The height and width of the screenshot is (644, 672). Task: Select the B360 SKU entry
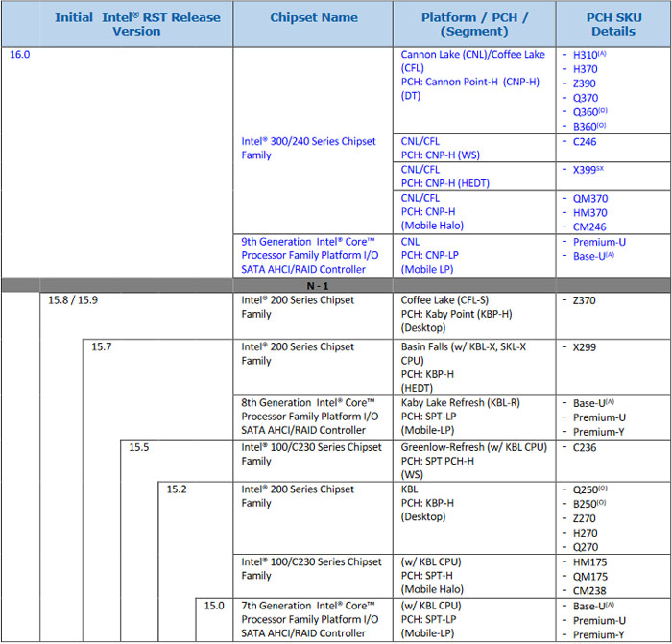tap(589, 127)
